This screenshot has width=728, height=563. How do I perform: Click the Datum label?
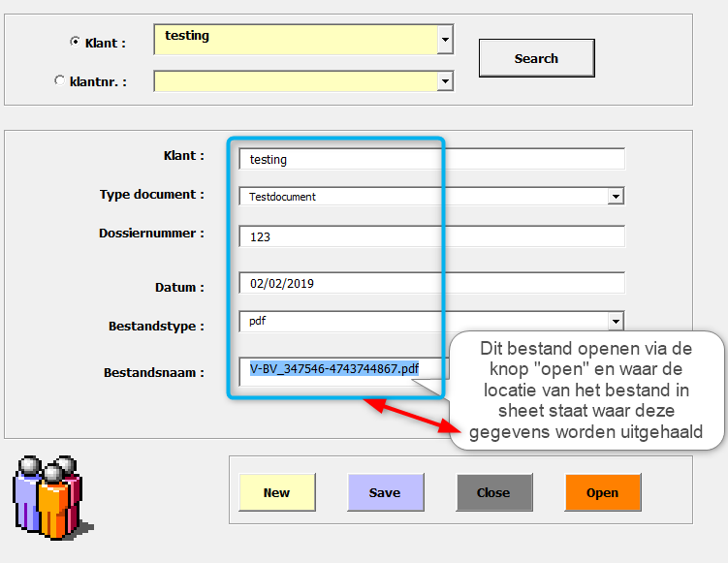click(x=179, y=287)
